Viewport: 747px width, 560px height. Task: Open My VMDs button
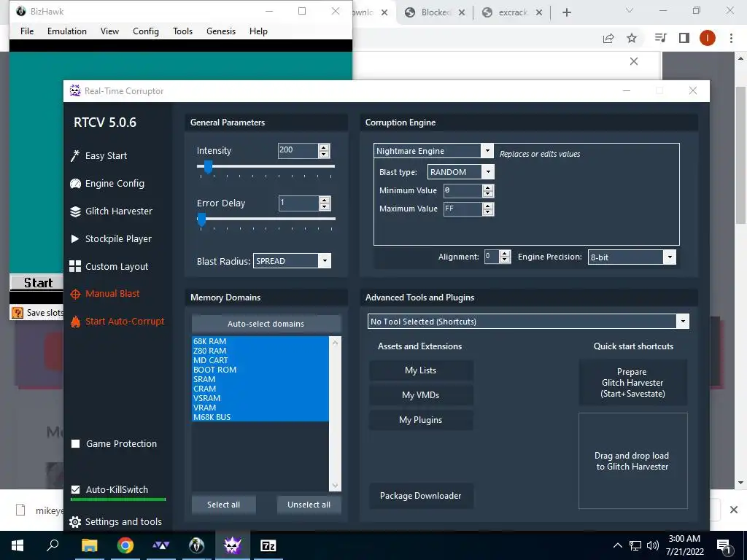click(421, 395)
